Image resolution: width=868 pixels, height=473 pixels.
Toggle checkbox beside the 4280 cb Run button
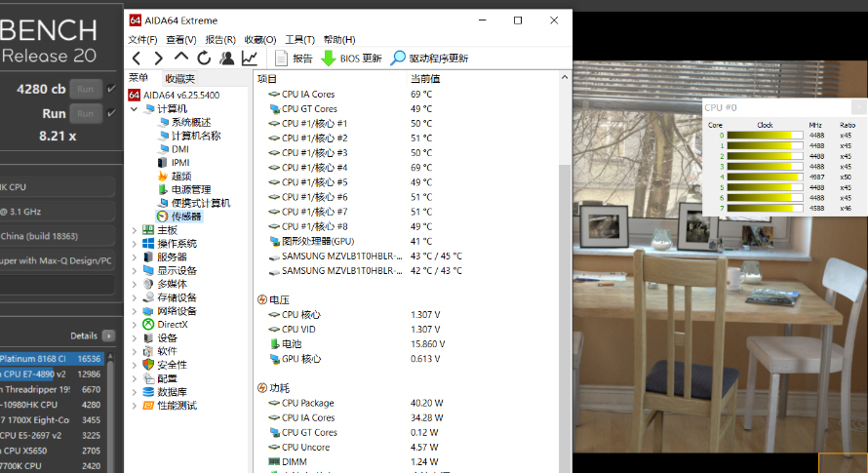click(111, 89)
